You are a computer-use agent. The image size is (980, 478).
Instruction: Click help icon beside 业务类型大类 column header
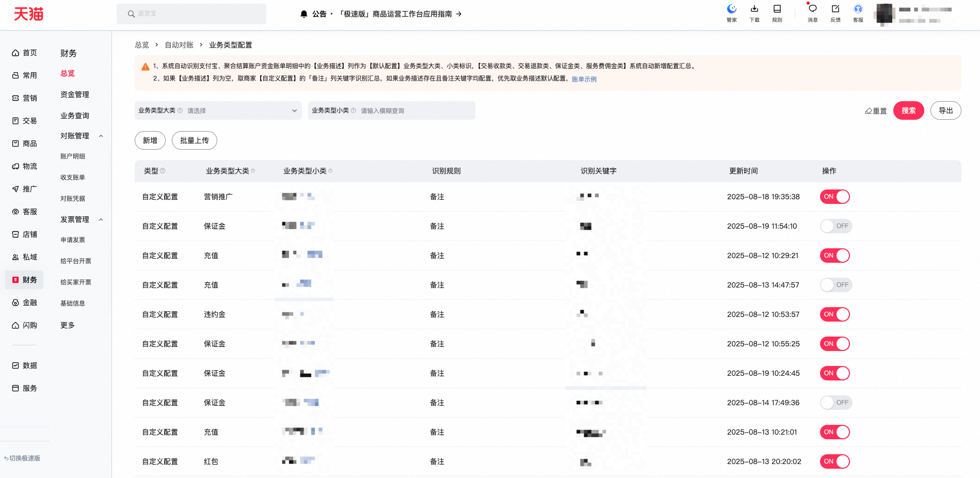click(253, 171)
